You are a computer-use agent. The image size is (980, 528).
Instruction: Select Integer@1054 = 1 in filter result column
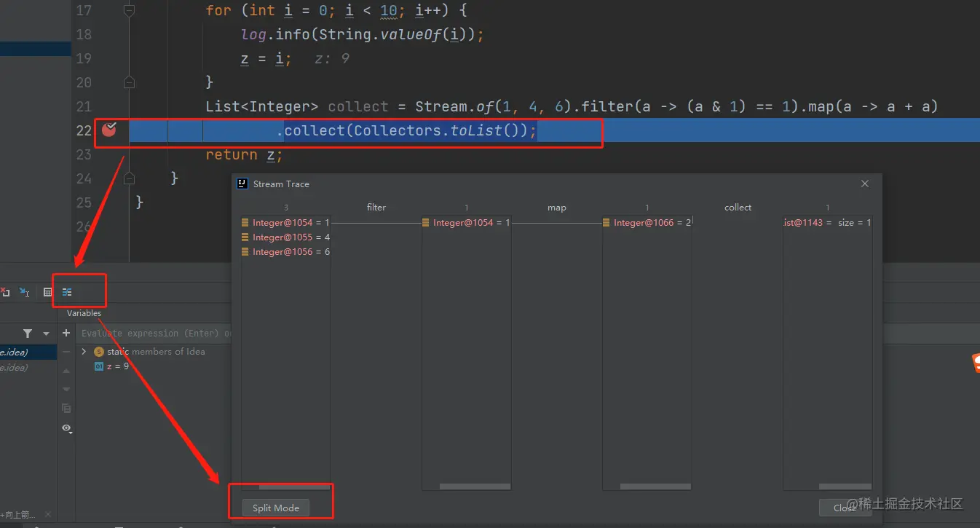tap(467, 223)
